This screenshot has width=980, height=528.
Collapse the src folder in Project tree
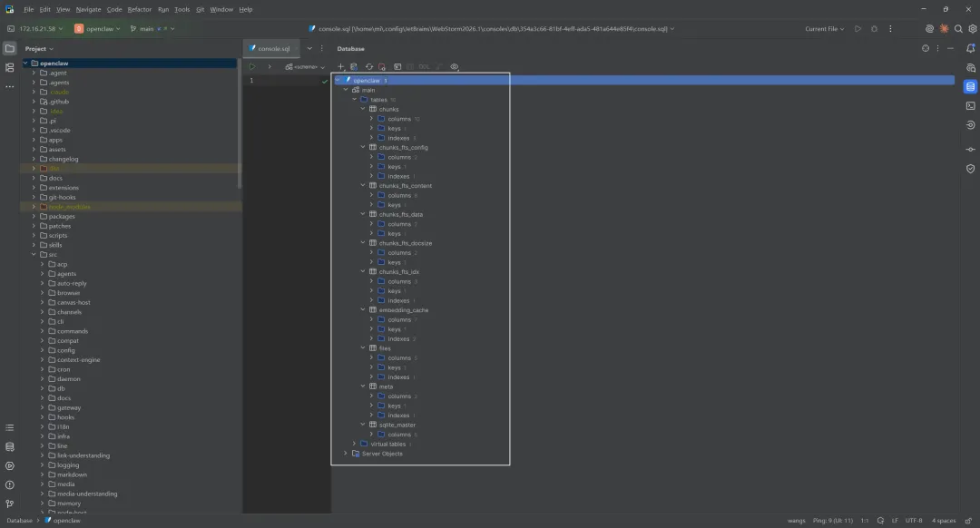pyautogui.click(x=34, y=254)
